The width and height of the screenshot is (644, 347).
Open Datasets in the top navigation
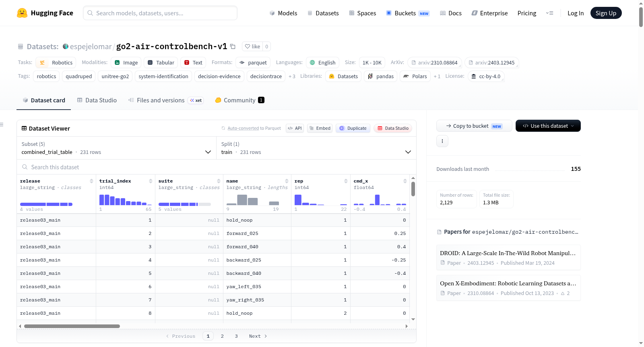coord(323,13)
